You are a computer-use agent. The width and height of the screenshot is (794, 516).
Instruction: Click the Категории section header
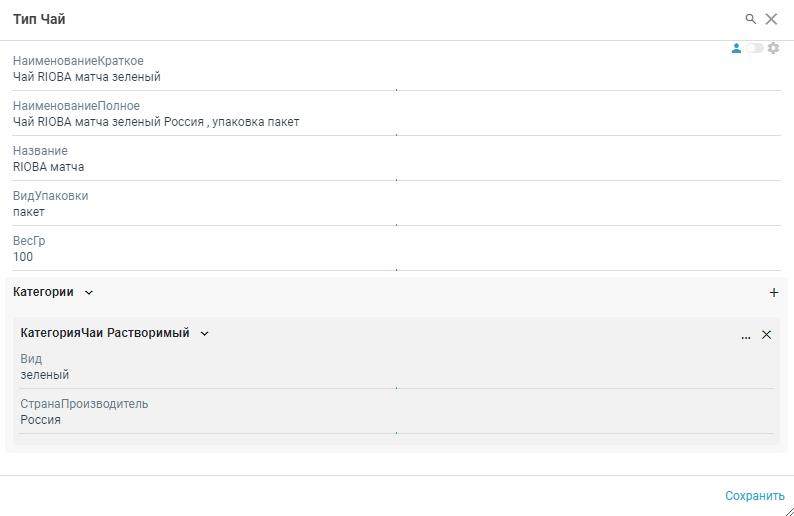[x=43, y=292]
